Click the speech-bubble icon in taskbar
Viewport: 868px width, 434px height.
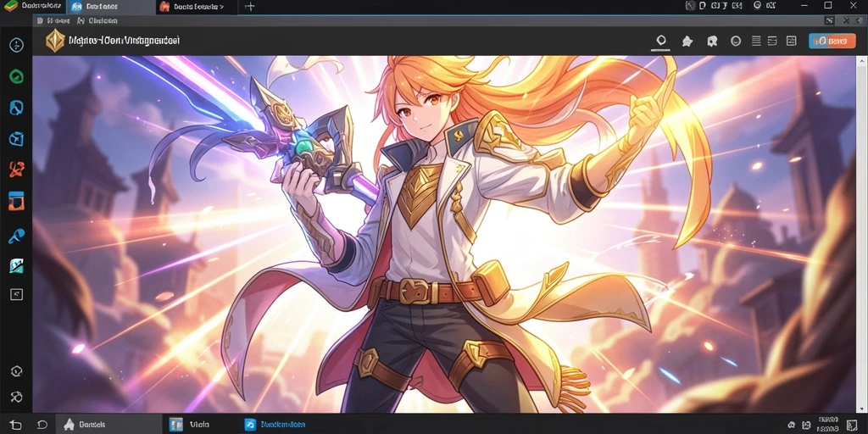[42, 425]
